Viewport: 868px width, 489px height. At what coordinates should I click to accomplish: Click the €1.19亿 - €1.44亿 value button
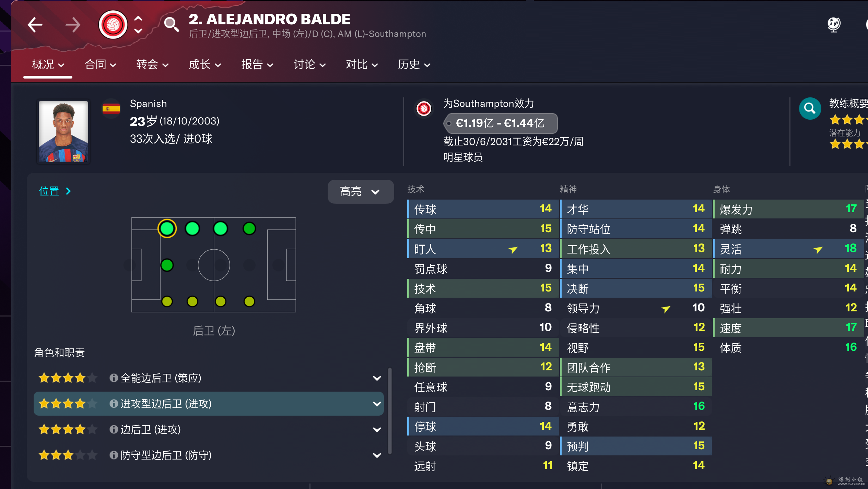500,123
